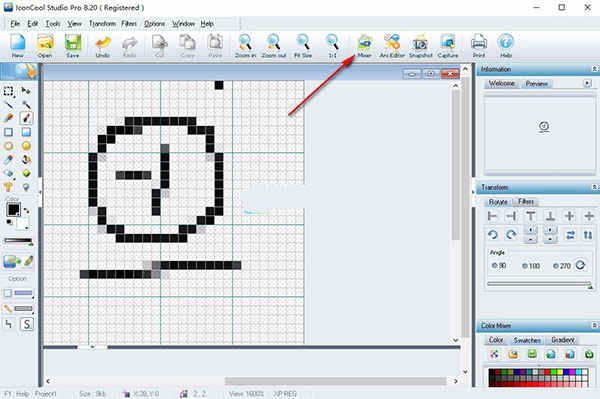The width and height of the screenshot is (600, 399).
Task: Click the Undo arrow icon
Action: pos(103,46)
